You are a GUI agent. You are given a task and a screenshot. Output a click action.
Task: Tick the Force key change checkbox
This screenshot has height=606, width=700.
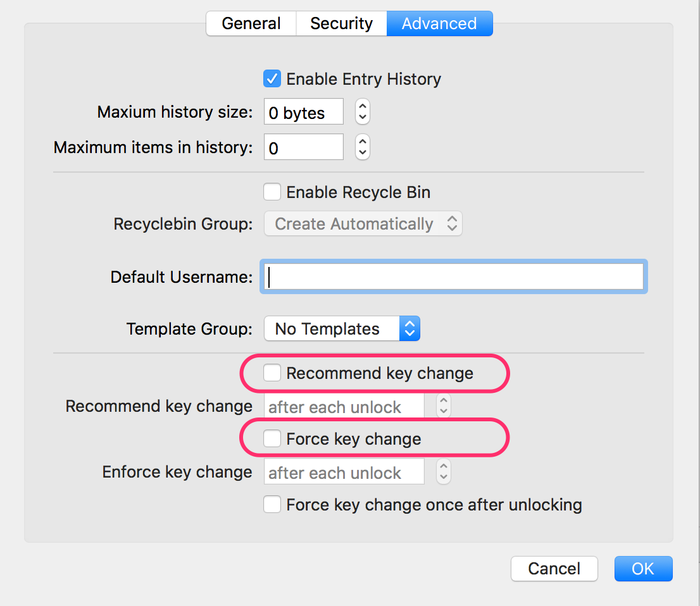pyautogui.click(x=272, y=438)
